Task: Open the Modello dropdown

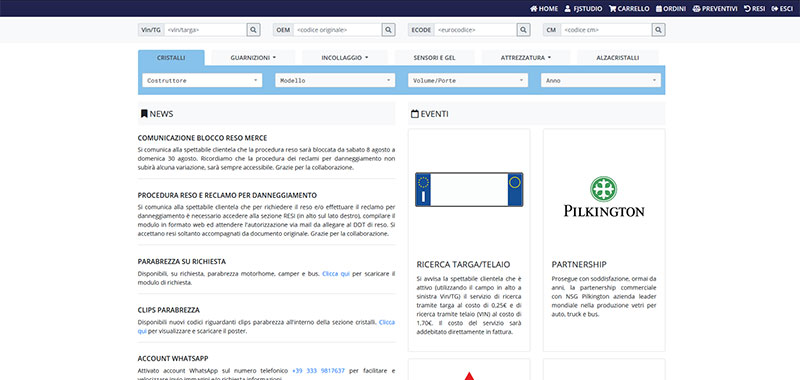Action: coord(335,81)
